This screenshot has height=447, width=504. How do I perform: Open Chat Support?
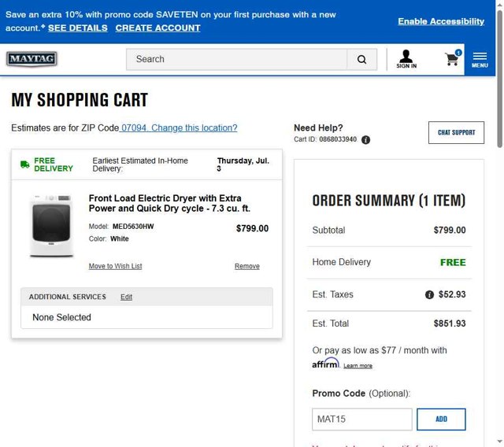[x=456, y=132]
